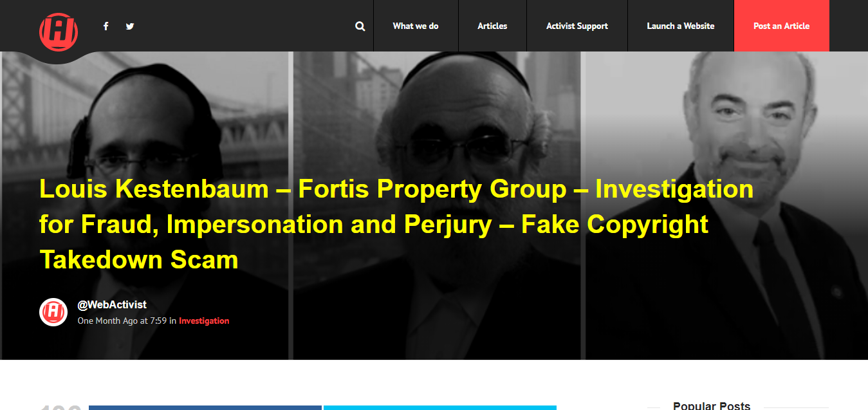The width and height of the screenshot is (868, 410).
Task: Open search with the magnifier icon
Action: tap(360, 26)
